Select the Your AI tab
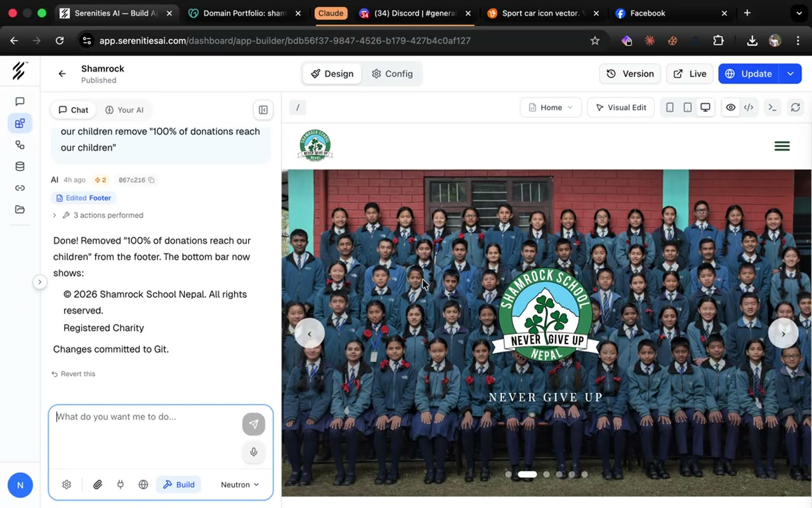Viewport: 812px width, 508px height. [x=124, y=110]
